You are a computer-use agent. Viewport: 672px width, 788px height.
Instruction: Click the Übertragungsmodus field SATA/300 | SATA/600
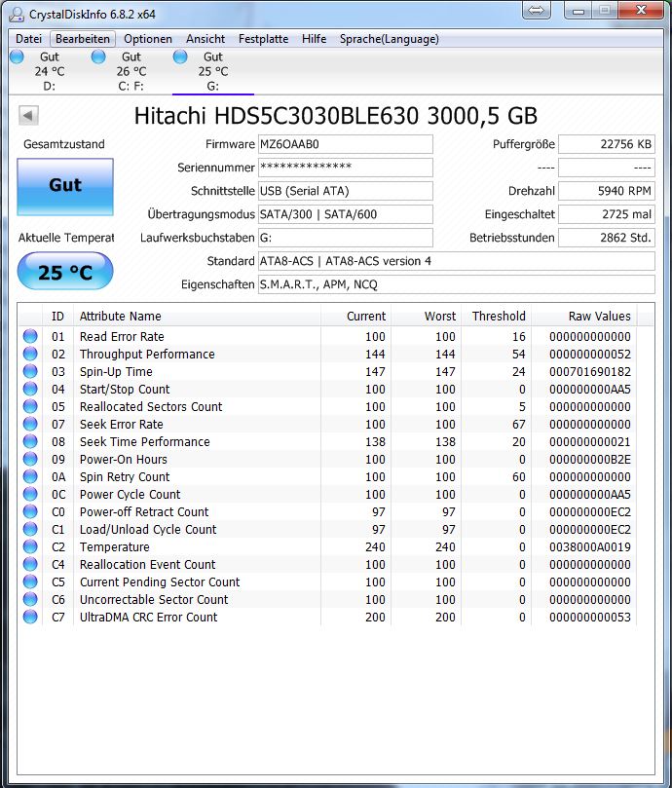pos(346,214)
